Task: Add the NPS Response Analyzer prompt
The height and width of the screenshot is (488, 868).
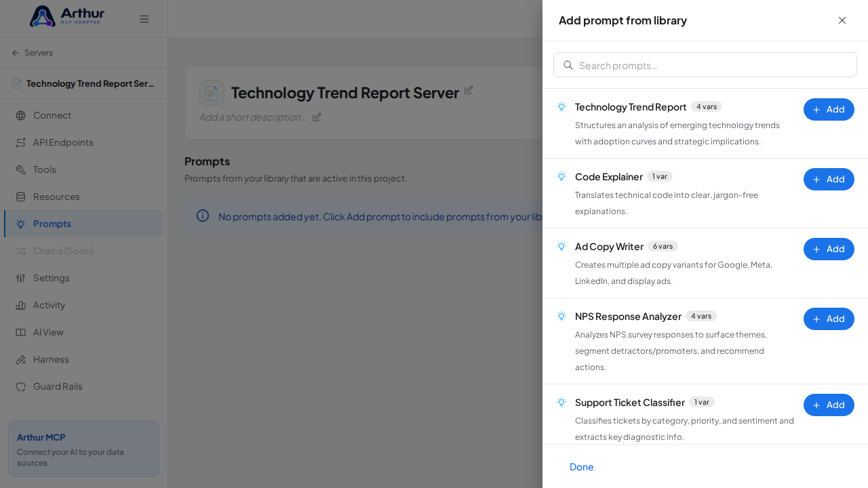Action: pyautogui.click(x=829, y=319)
